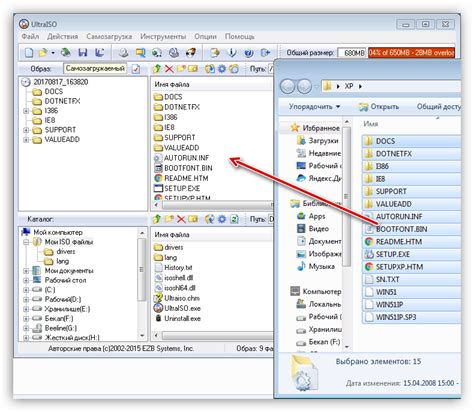Expand the SUPPORT folder in image tree

pos(26,130)
